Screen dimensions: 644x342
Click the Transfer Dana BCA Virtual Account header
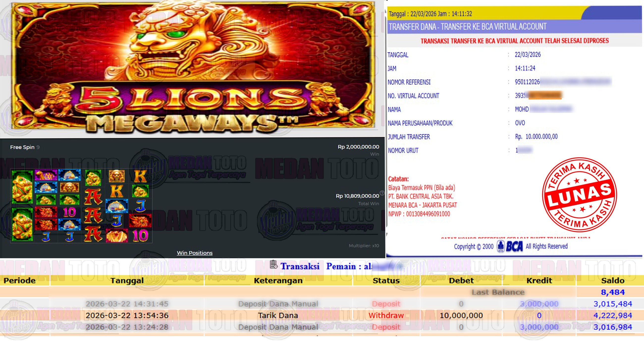click(x=467, y=27)
